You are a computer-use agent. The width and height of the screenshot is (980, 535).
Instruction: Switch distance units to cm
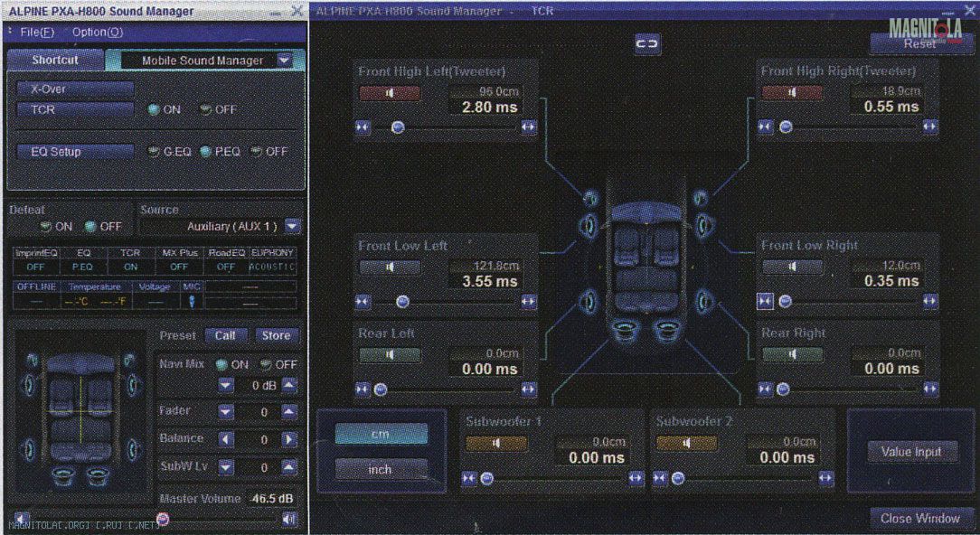point(382,435)
